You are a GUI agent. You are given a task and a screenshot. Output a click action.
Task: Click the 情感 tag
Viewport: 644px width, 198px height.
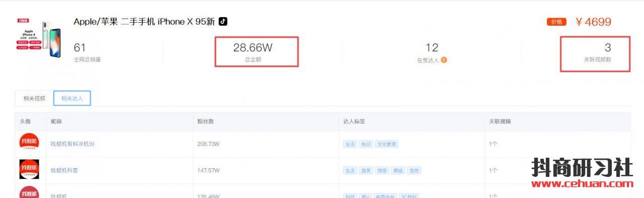click(x=382, y=170)
